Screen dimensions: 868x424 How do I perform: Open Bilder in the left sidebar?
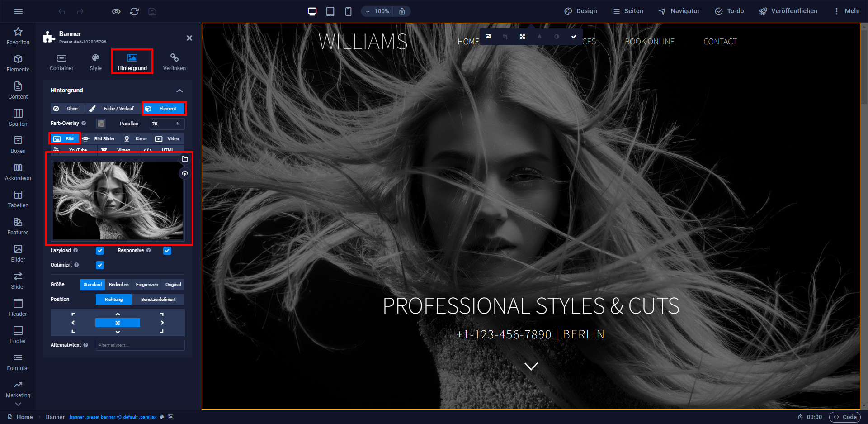18,253
